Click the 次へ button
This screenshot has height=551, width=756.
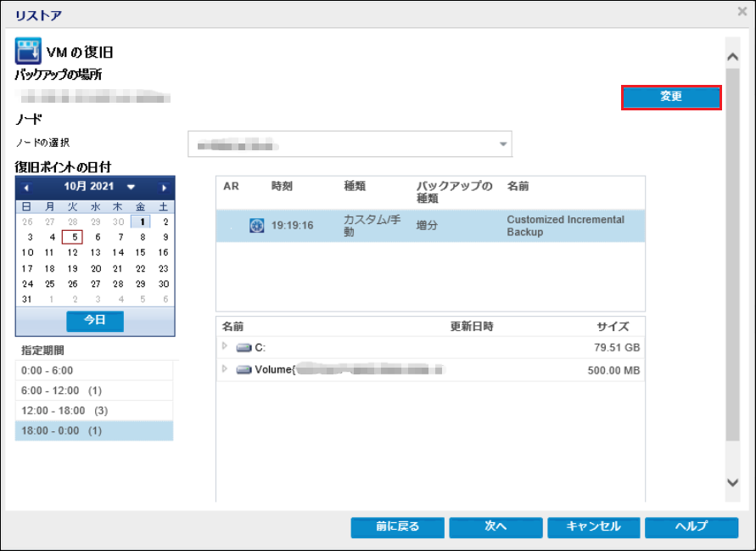coord(496,526)
